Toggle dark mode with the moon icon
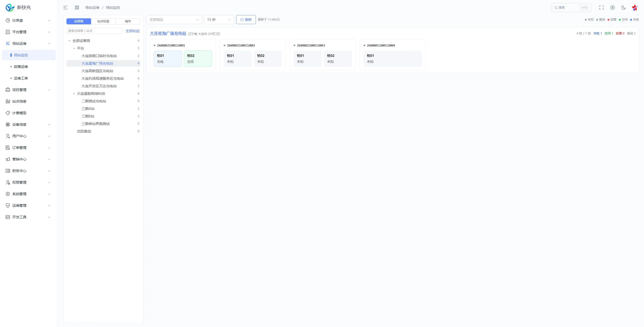Viewport: 644px width, 327px height. coord(624,8)
